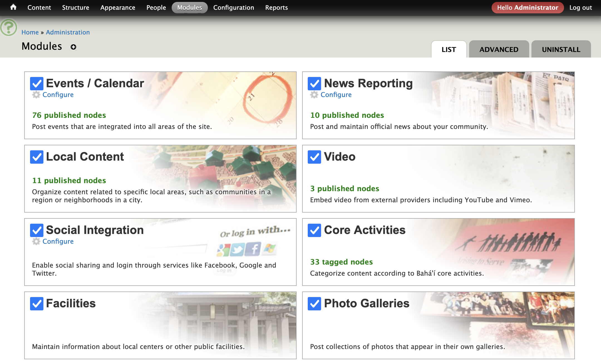The width and height of the screenshot is (601, 364).
Task: Click the home icon in the admin toolbar
Action: point(13,8)
